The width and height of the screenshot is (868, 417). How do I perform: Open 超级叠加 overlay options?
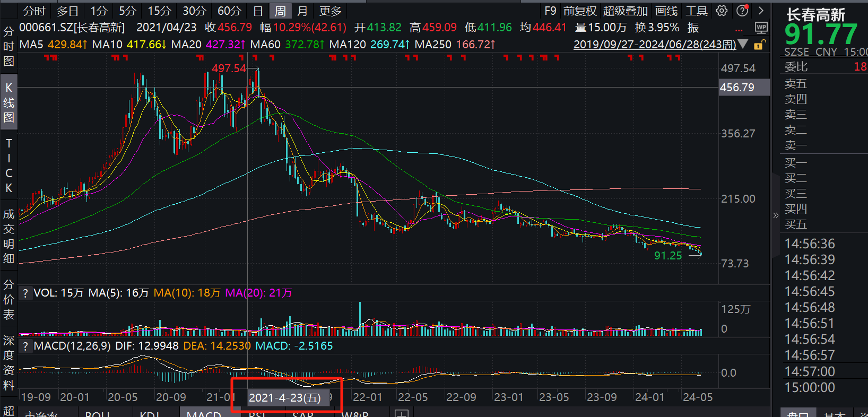click(625, 11)
